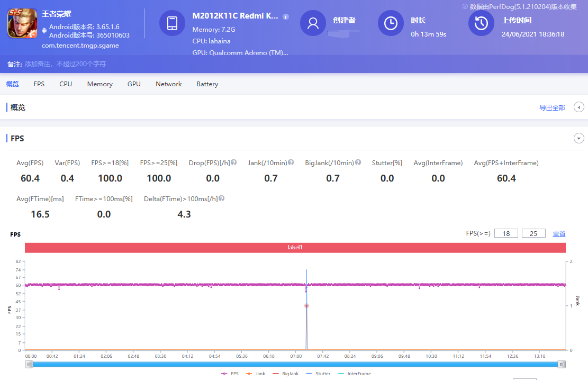Click the game app icon thumbnail
The width and height of the screenshot is (588, 380).
pos(22,23)
